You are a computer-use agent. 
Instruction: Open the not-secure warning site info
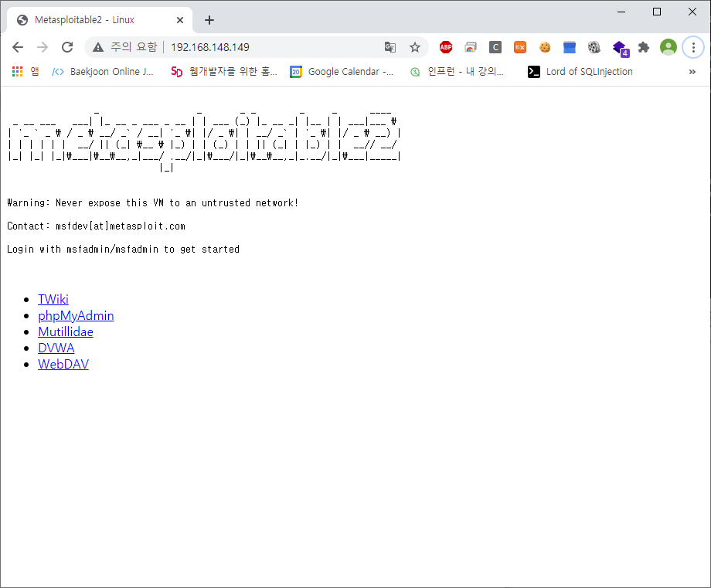(x=124, y=47)
